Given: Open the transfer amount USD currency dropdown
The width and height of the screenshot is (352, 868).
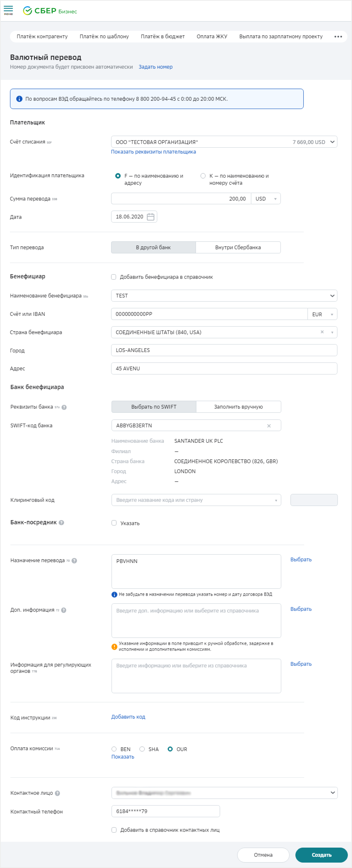Looking at the screenshot, I should pos(266,199).
